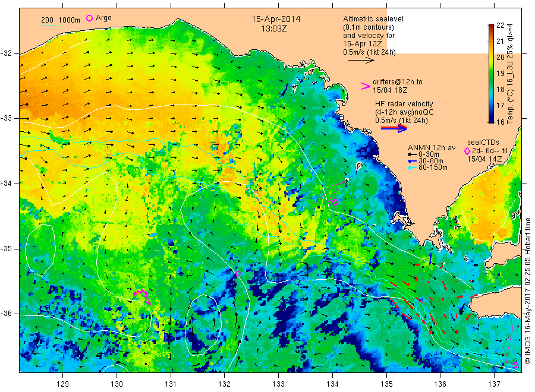Click the longitude axis label '129'
Viewport: 535px width, 392px height.
63,384
